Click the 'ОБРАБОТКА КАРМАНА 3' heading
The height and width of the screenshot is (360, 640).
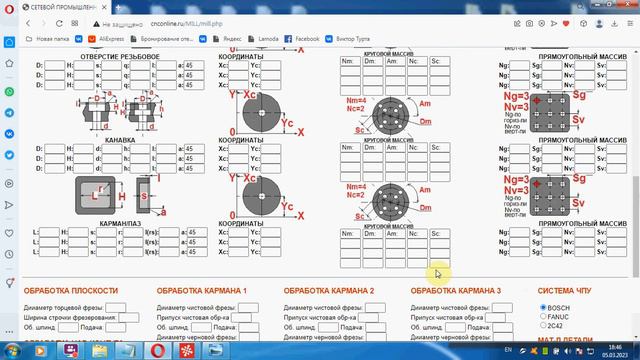click(456, 291)
